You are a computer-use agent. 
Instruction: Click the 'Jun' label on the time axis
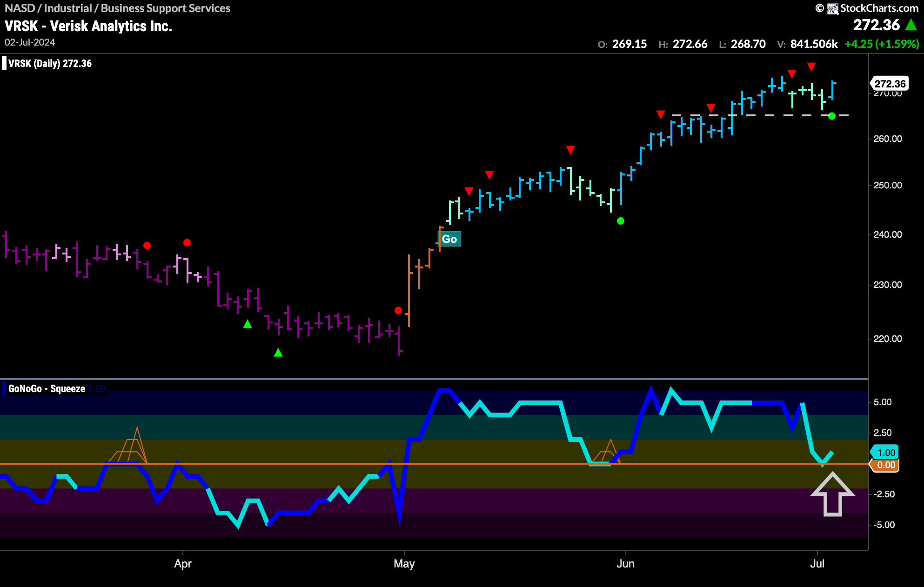click(x=626, y=564)
